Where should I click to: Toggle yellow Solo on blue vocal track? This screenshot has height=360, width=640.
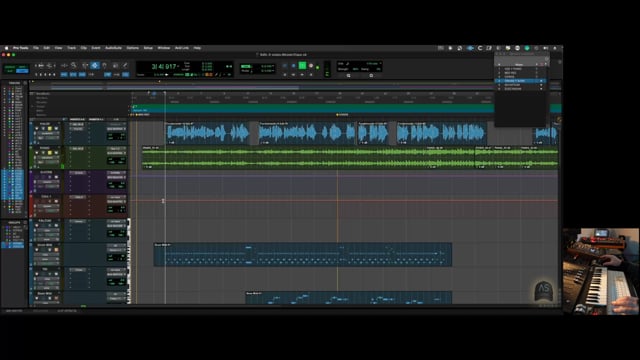pos(49,129)
